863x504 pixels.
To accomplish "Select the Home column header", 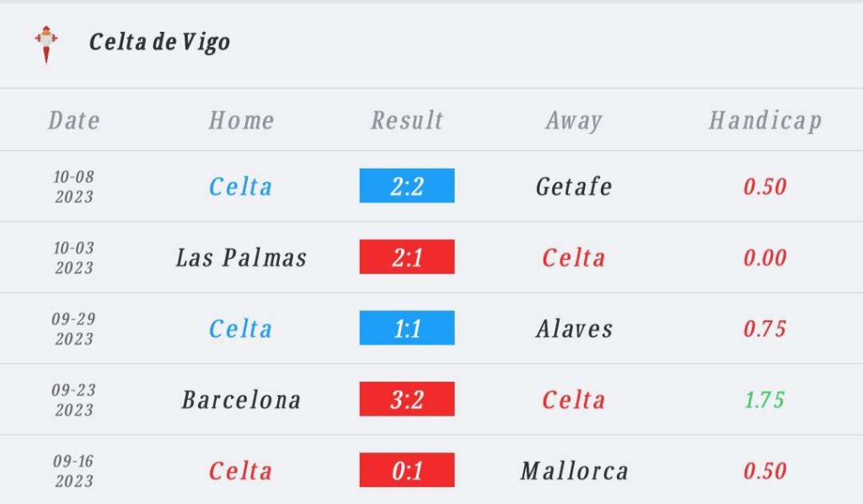I will (241, 121).
